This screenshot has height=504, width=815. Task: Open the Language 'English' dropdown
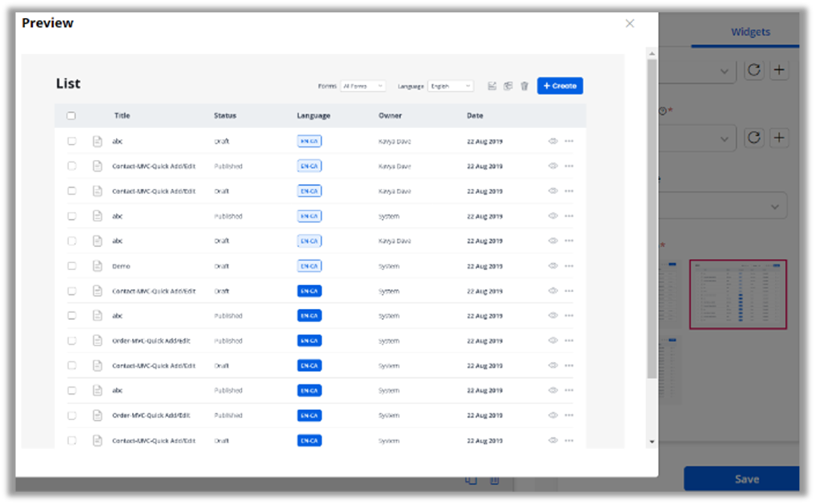(451, 86)
